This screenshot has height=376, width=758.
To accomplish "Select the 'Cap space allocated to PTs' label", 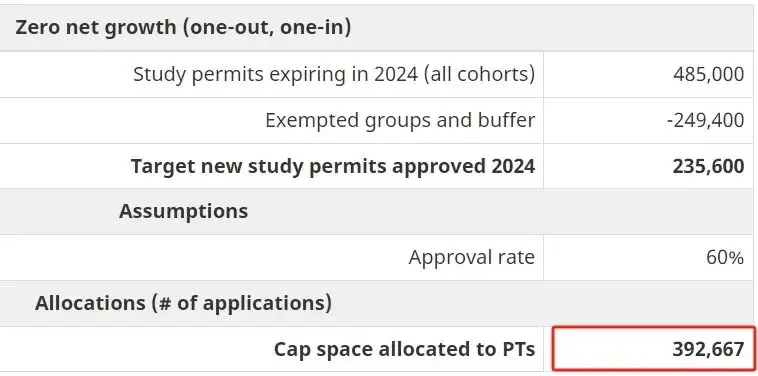I will click(405, 349).
